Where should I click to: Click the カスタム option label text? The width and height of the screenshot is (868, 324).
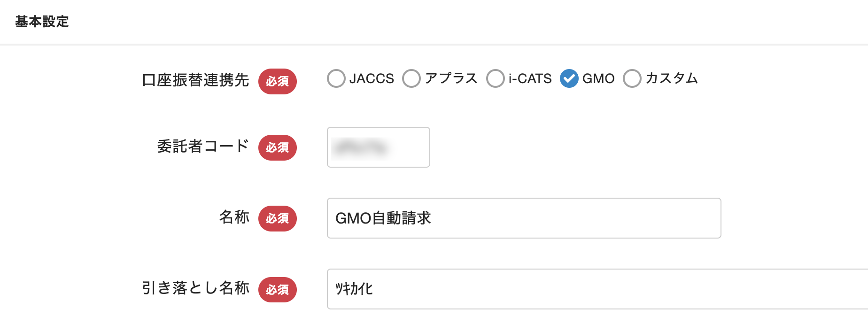pyautogui.click(x=672, y=78)
